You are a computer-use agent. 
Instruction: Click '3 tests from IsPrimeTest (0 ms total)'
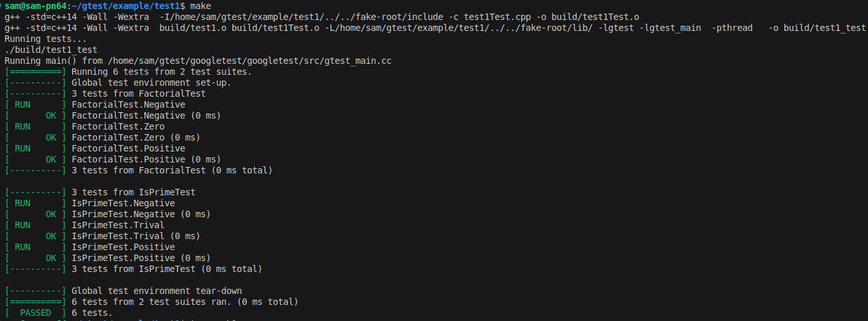coord(167,269)
